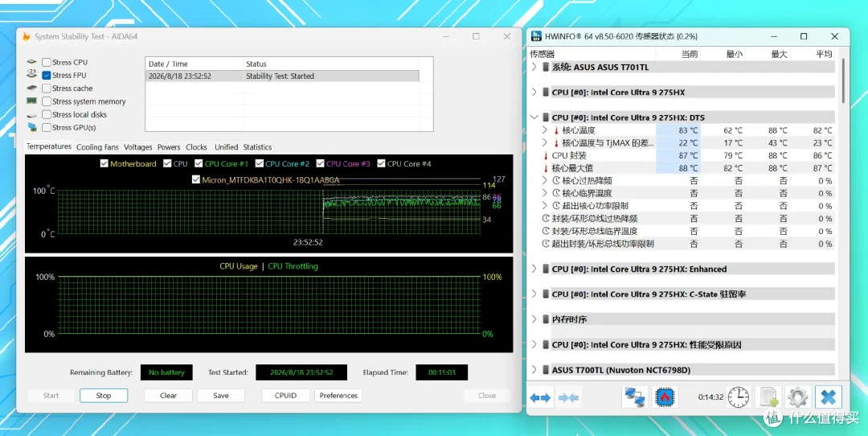The height and width of the screenshot is (436, 868).
Task: Tick the Stress local disks checkbox
Action: 47,114
